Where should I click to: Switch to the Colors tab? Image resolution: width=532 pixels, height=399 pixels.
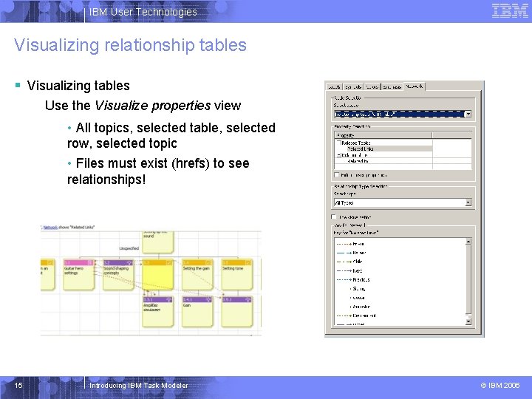coord(372,87)
